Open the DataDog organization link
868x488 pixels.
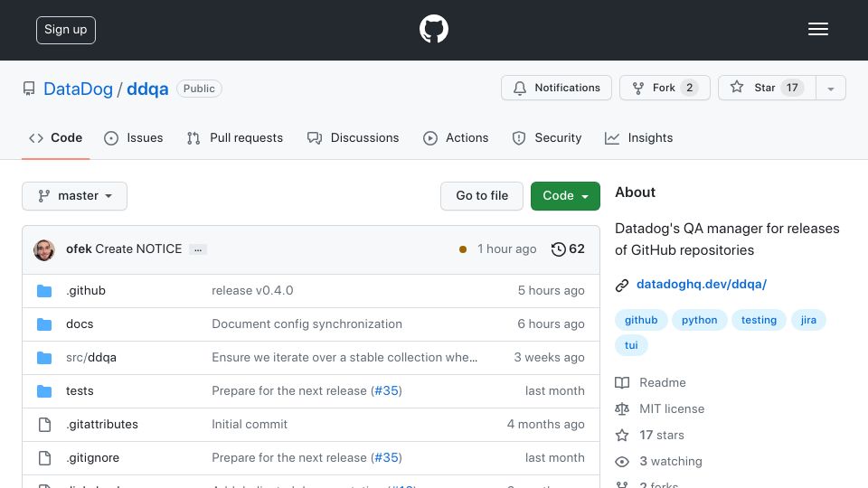point(78,89)
